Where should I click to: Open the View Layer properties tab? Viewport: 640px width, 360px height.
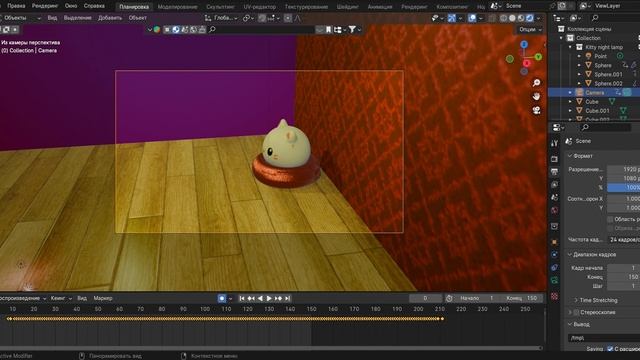554,184
